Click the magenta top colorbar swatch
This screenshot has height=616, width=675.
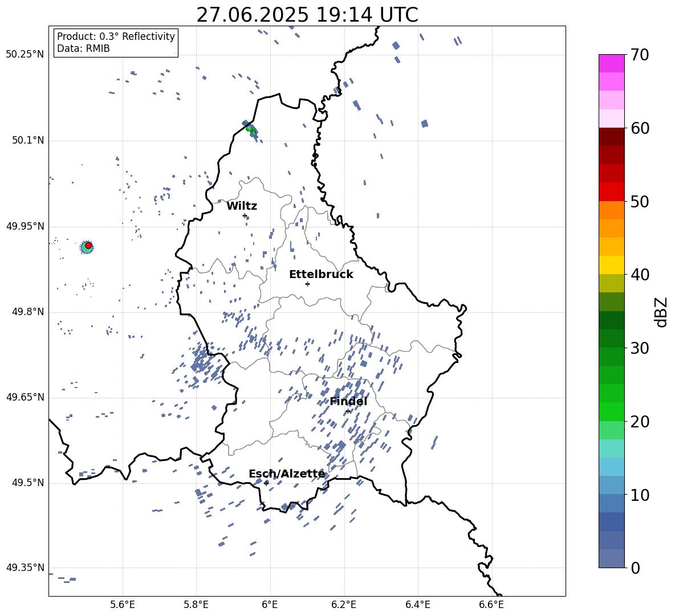click(x=611, y=64)
